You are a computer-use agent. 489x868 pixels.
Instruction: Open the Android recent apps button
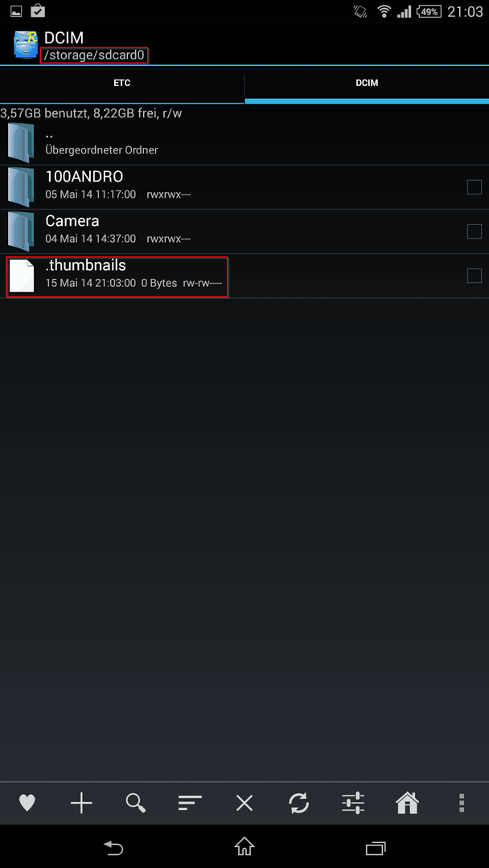coord(376,847)
